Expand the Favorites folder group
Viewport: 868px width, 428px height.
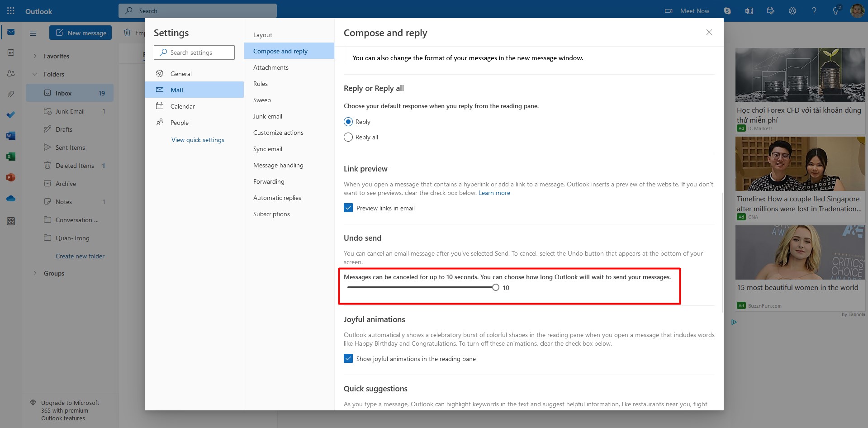coord(35,56)
